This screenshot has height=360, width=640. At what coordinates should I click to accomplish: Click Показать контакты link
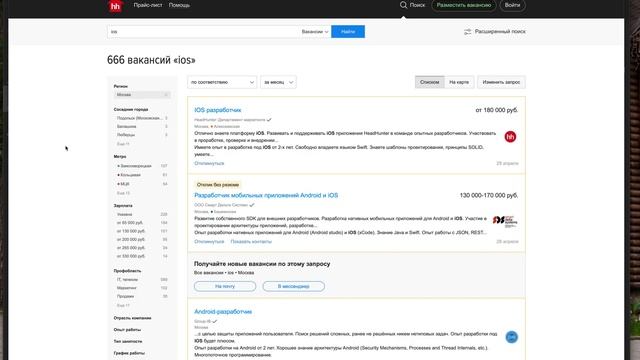tap(251, 242)
